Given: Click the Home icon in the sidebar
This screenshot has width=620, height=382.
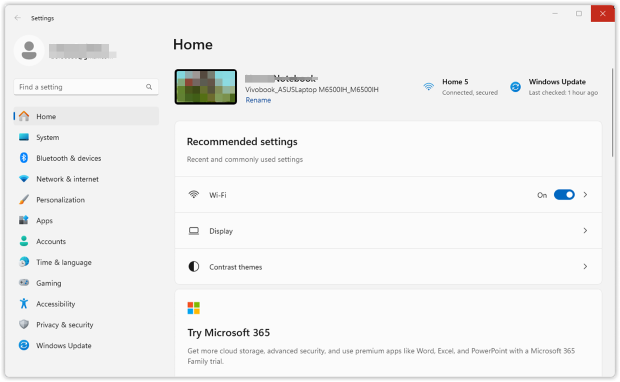Looking at the screenshot, I should click(x=24, y=116).
